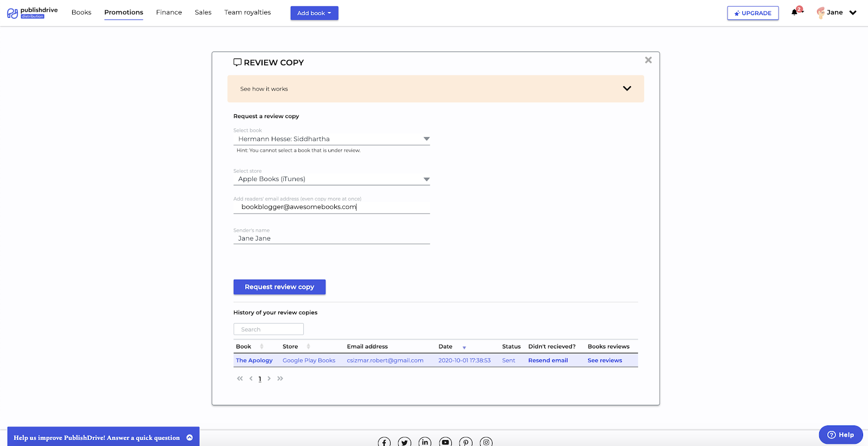Click the Request review copy button
The height and width of the screenshot is (446, 868).
click(279, 287)
